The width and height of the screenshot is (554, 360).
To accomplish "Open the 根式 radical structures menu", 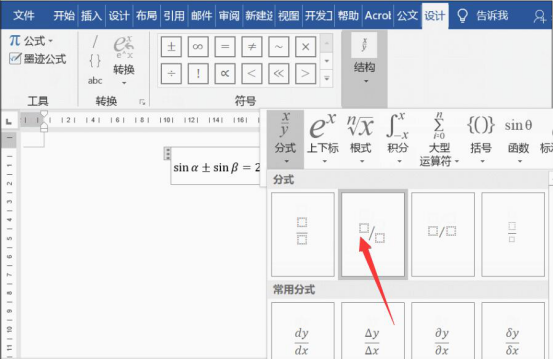I will click(361, 138).
